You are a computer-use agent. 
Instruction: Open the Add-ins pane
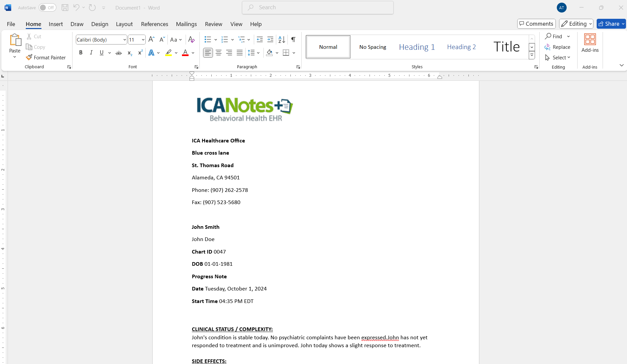[x=590, y=44]
